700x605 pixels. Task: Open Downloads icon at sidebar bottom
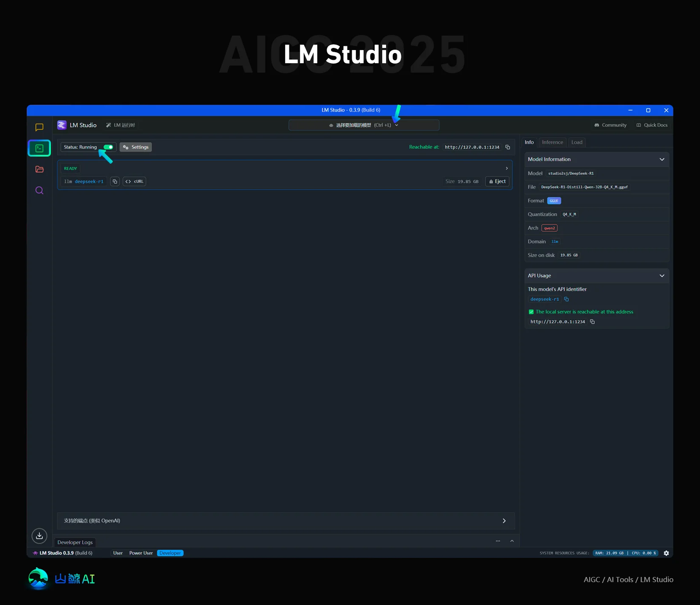coord(39,536)
